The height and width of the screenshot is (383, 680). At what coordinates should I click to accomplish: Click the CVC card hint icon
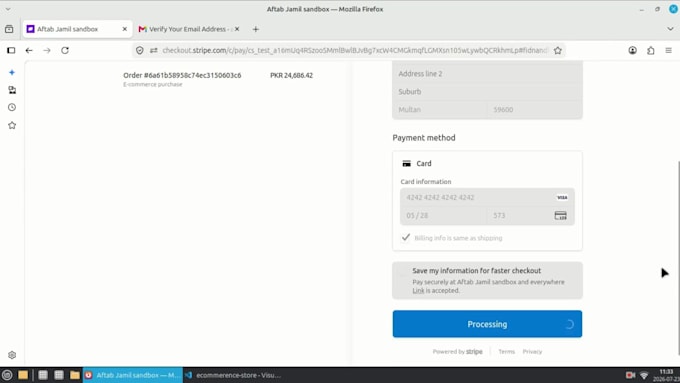pos(560,215)
